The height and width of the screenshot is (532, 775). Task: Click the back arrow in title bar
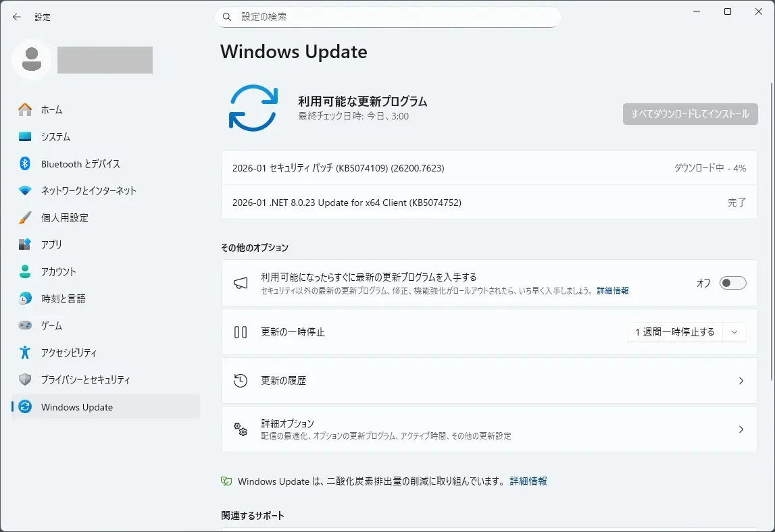(x=17, y=17)
